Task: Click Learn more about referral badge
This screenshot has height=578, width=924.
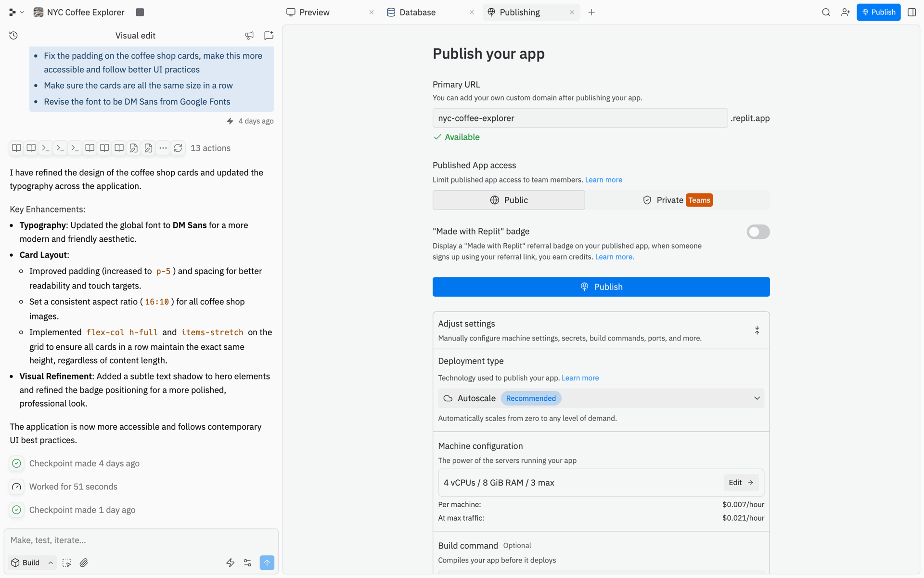Action: click(x=615, y=257)
